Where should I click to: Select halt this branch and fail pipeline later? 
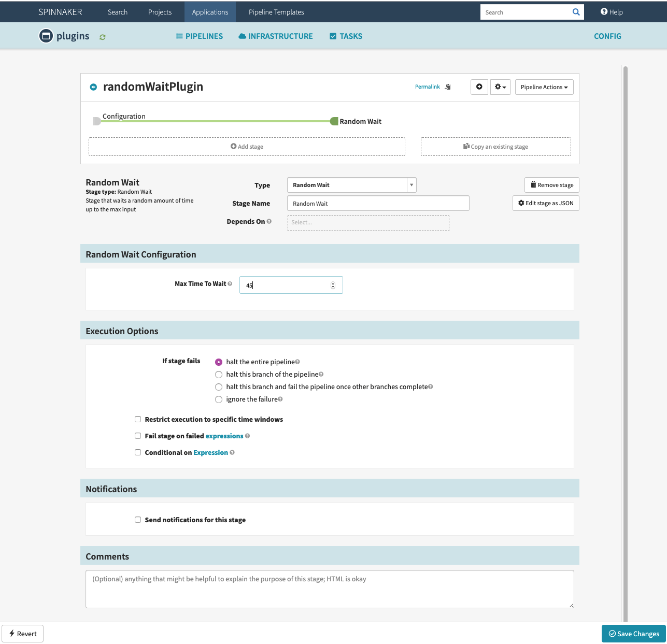point(219,387)
